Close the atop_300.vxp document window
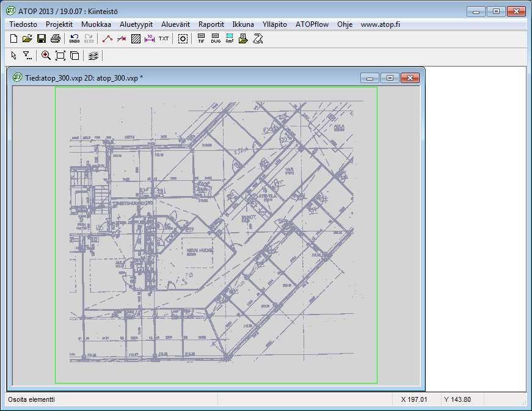The width and height of the screenshot is (532, 411). [x=410, y=78]
